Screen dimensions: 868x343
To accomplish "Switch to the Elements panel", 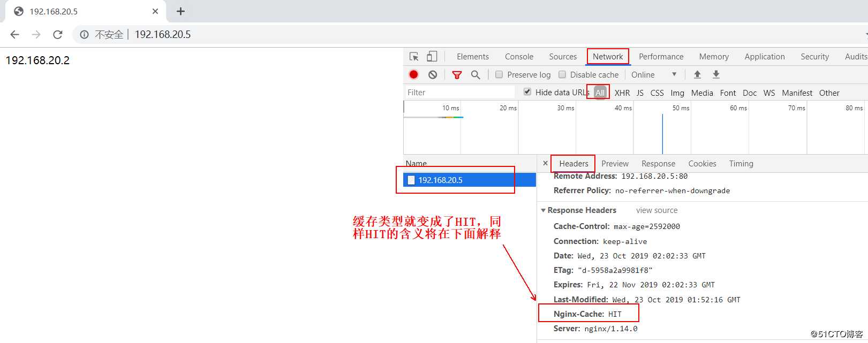I will pyautogui.click(x=473, y=57).
